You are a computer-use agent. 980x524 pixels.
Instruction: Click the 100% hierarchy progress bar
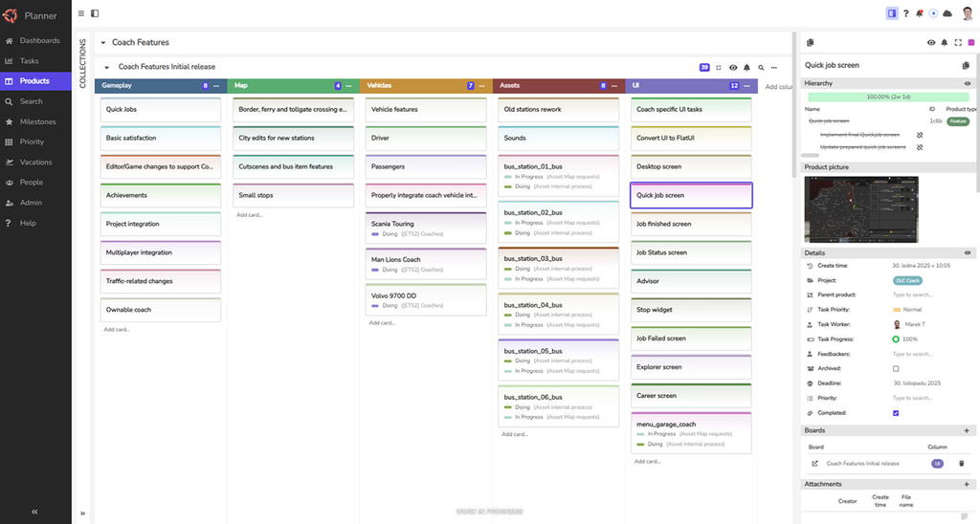tap(888, 97)
